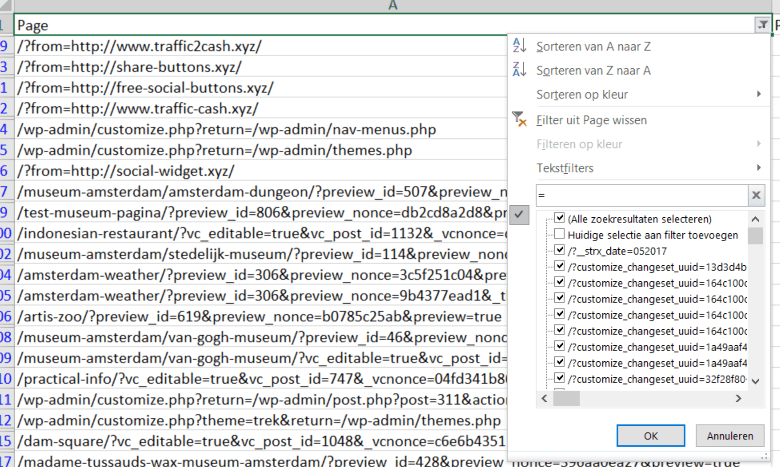Click the filter search input field
The image size is (780, 467).
(640, 196)
